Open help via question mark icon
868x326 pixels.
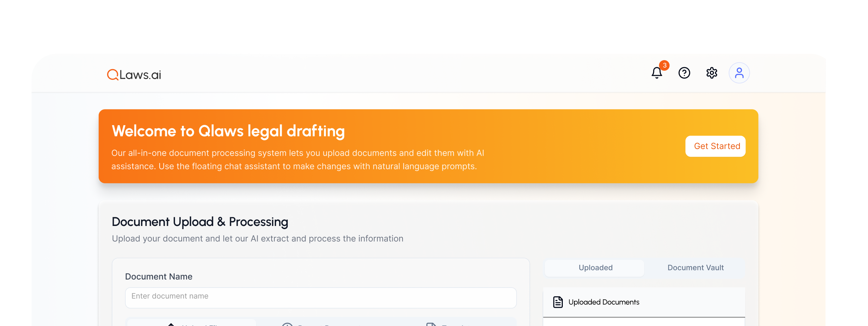click(684, 73)
